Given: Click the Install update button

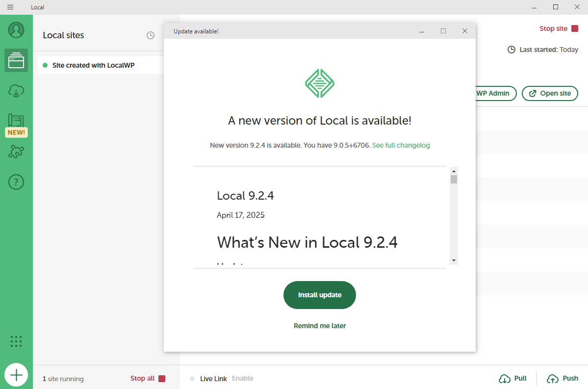Looking at the screenshot, I should (x=319, y=295).
